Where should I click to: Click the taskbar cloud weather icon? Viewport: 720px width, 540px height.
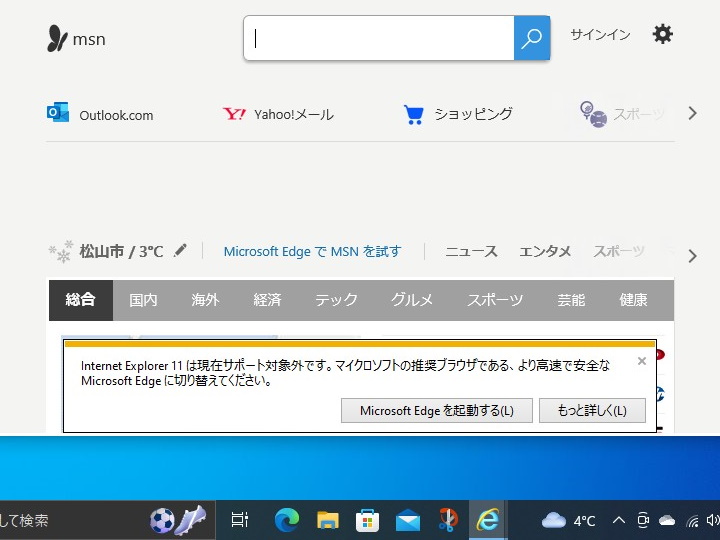pos(553,520)
